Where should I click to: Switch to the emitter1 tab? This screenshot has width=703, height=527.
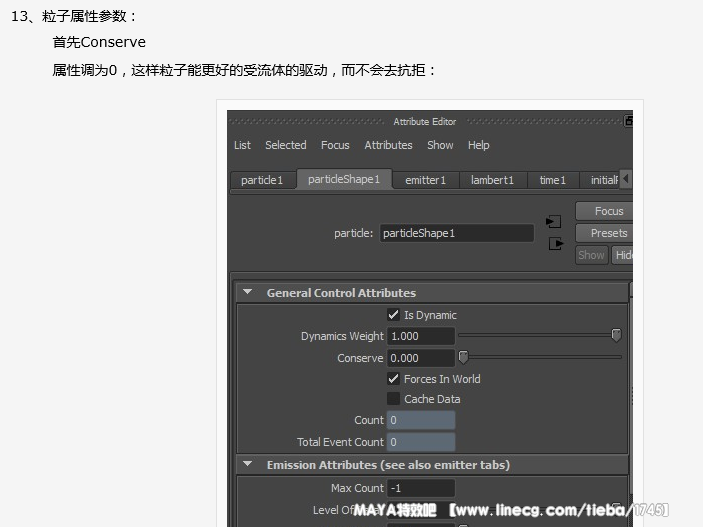tap(425, 180)
